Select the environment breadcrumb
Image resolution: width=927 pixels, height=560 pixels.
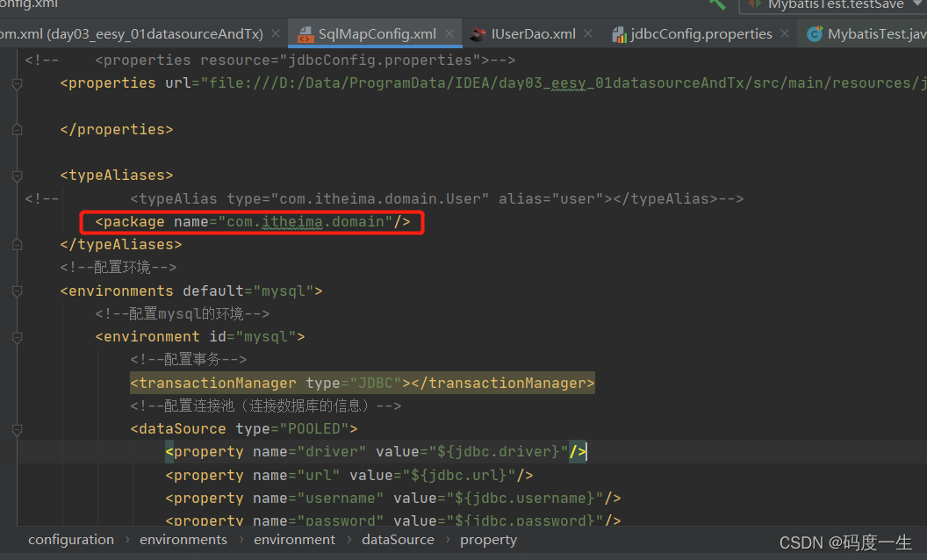294,540
